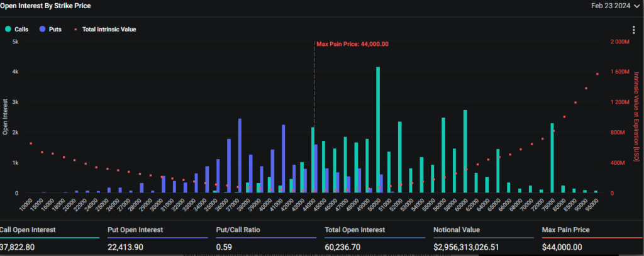Click the purple Puts legend color dot
The image size is (644, 256).
(x=42, y=29)
